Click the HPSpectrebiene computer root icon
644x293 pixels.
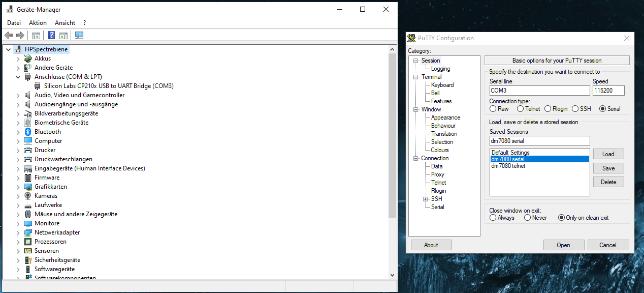(x=18, y=49)
